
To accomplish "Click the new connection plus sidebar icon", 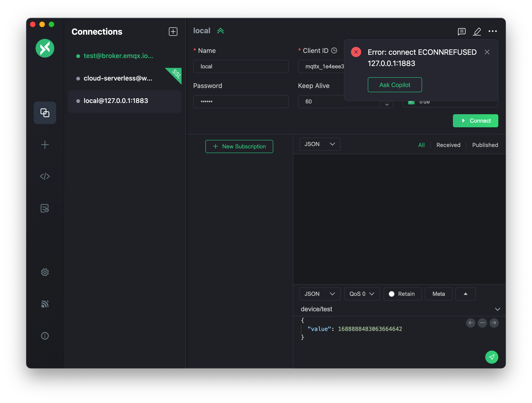I will 45,145.
